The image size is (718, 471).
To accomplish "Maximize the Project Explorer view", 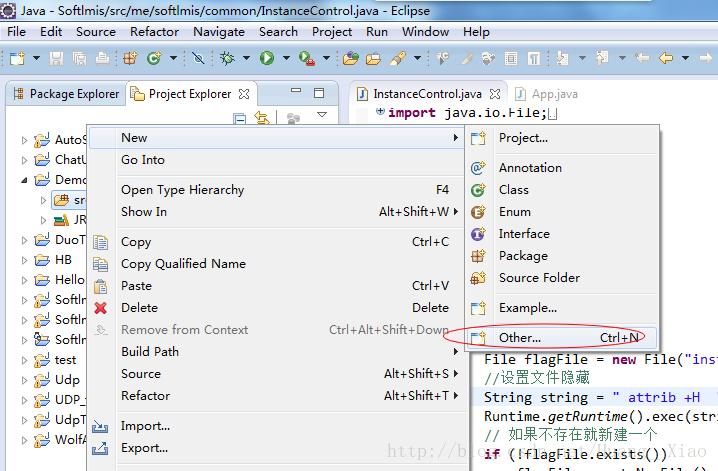I will 319,93.
